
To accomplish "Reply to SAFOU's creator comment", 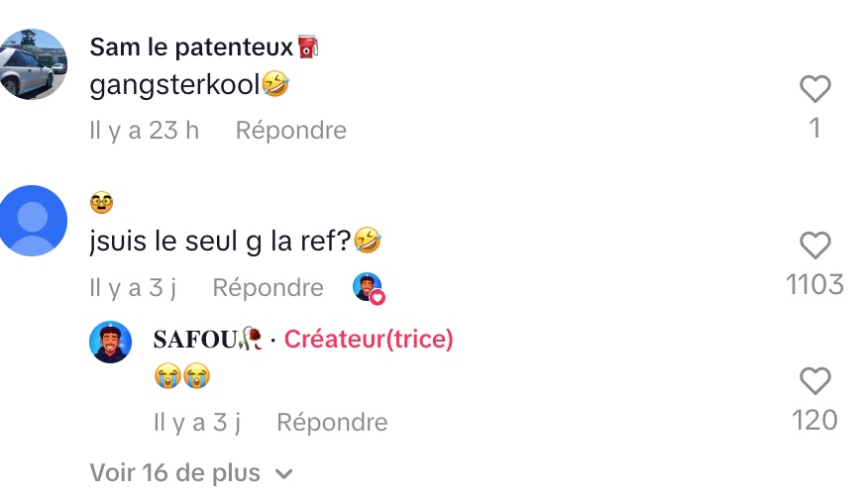I will click(x=332, y=423).
